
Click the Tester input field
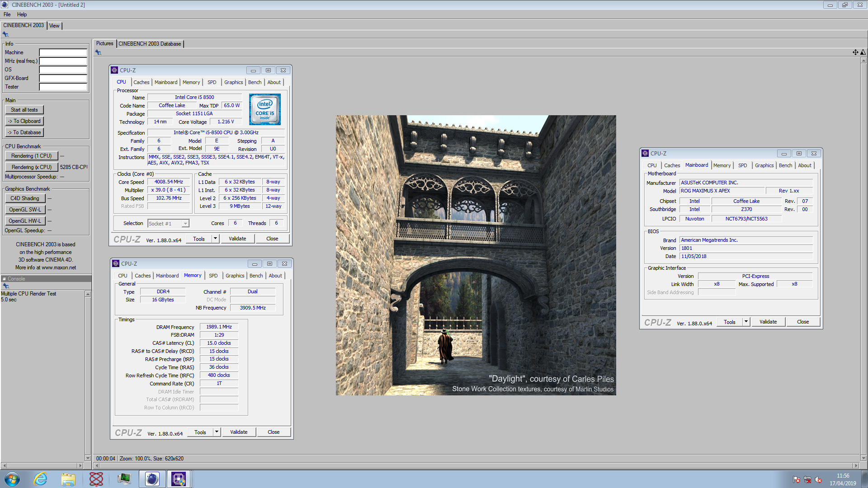click(63, 87)
